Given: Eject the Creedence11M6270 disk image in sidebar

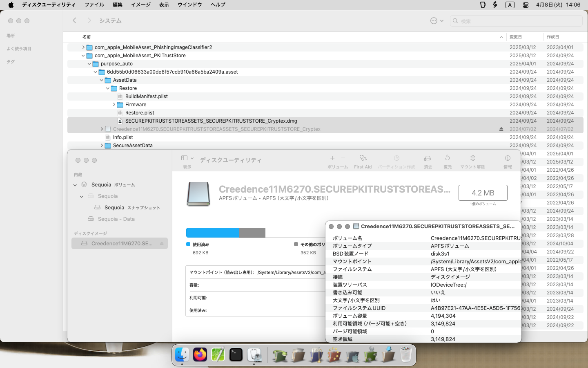Looking at the screenshot, I should pyautogui.click(x=162, y=243).
